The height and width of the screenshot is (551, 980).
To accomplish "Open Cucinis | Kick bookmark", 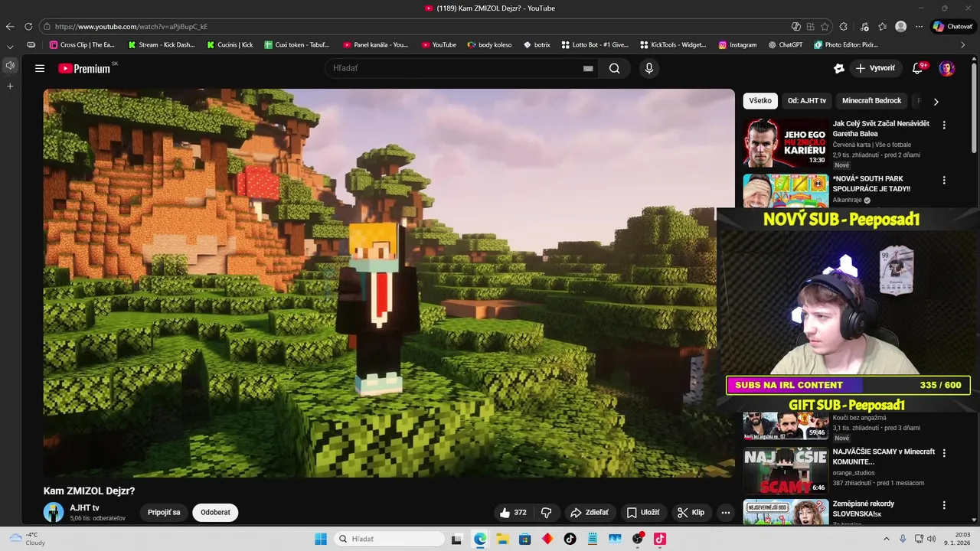I will pos(230,45).
